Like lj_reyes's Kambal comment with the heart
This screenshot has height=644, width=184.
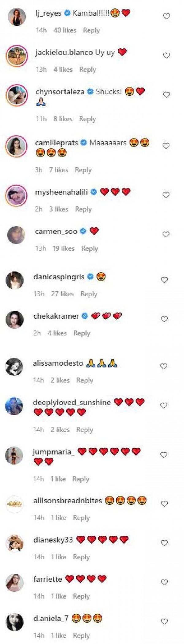pyautogui.click(x=166, y=16)
